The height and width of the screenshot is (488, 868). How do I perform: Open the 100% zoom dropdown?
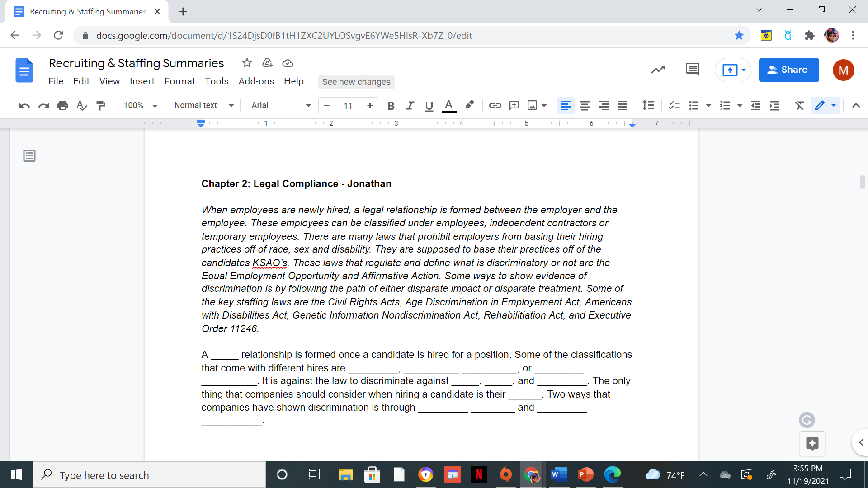click(x=140, y=105)
